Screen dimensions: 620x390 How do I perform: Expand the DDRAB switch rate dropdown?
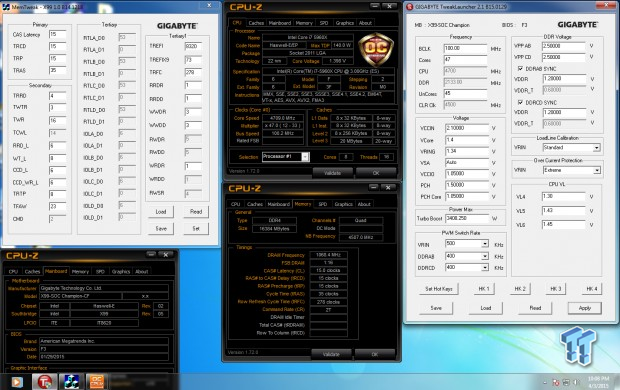[485, 256]
